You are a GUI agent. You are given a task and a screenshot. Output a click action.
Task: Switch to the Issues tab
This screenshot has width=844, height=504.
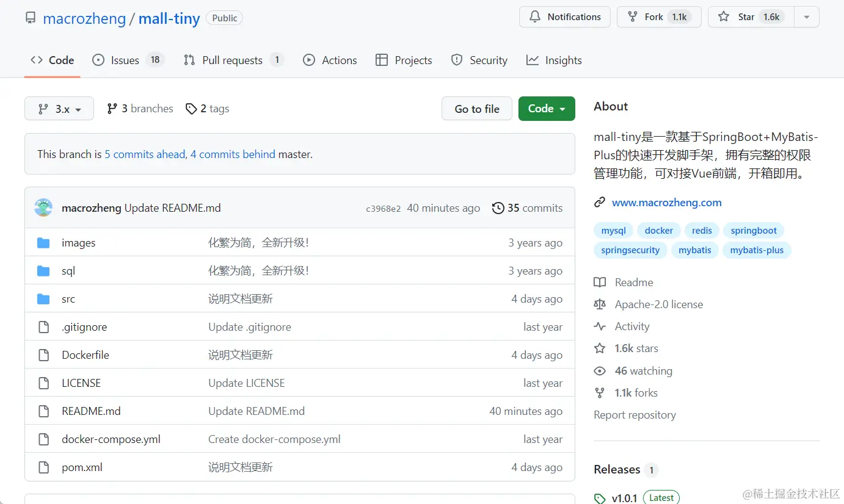click(x=128, y=60)
